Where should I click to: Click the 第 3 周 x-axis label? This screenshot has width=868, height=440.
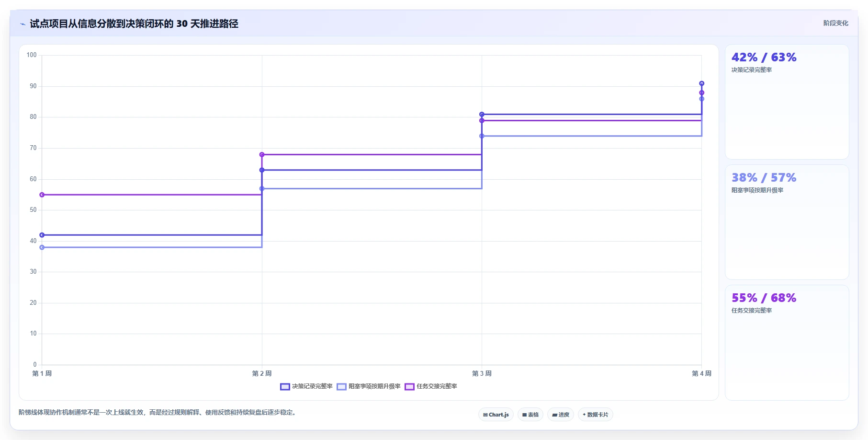(482, 373)
